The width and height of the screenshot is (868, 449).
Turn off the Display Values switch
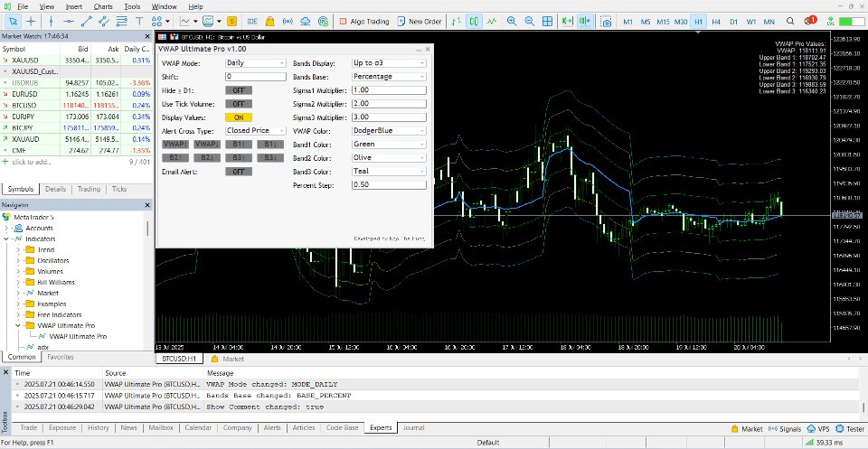click(x=239, y=117)
